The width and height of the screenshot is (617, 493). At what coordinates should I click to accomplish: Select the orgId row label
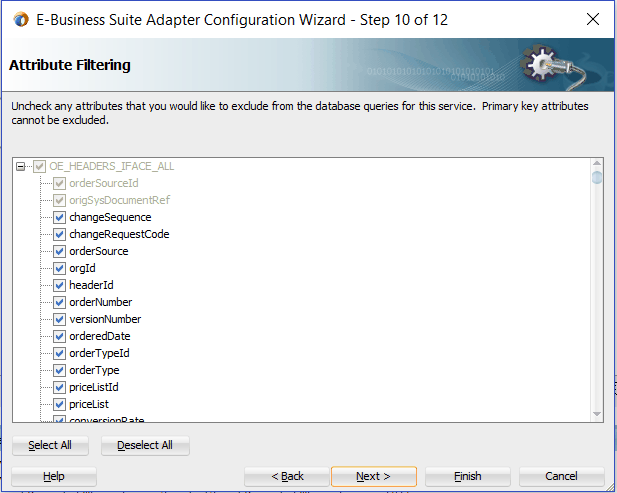coord(82,268)
